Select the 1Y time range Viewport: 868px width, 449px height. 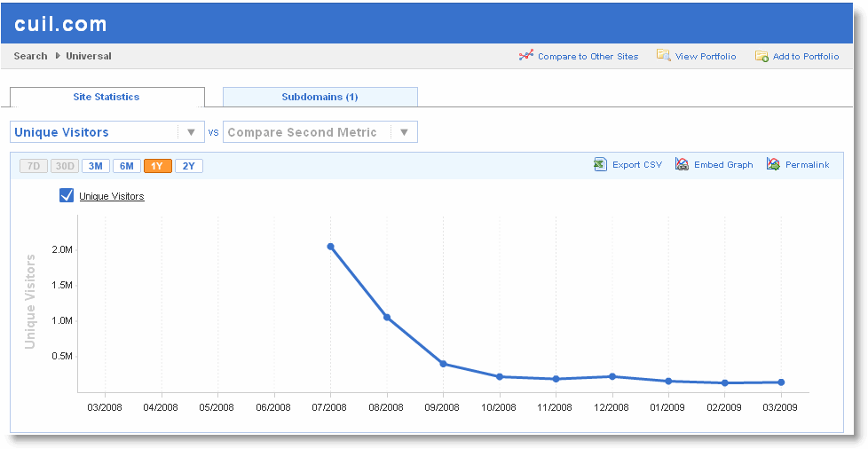coord(158,166)
